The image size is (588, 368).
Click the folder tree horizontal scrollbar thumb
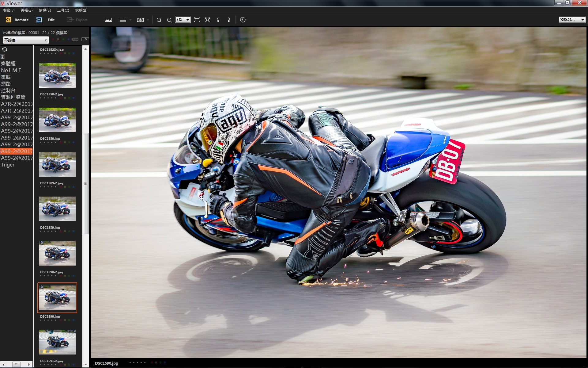[x=16, y=365]
